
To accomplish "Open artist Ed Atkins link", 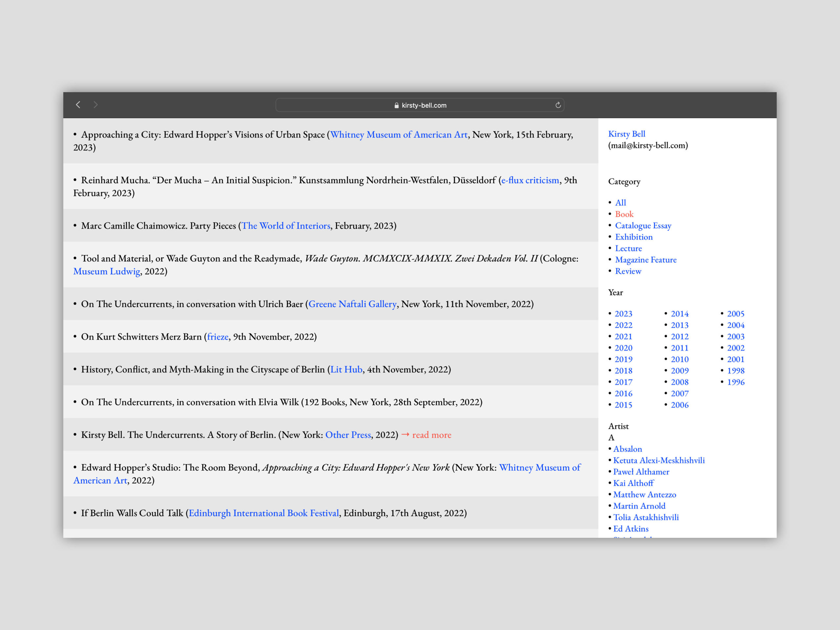I will coord(631,529).
